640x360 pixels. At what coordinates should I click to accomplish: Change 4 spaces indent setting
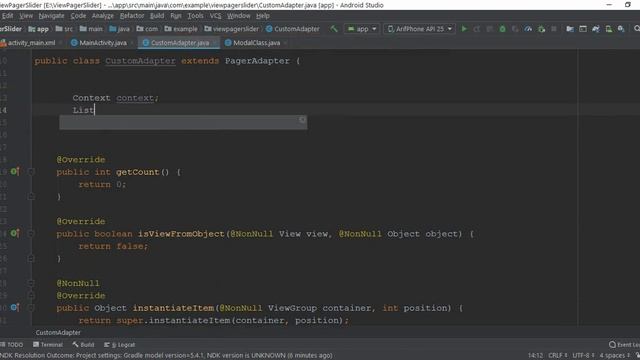click(615, 356)
